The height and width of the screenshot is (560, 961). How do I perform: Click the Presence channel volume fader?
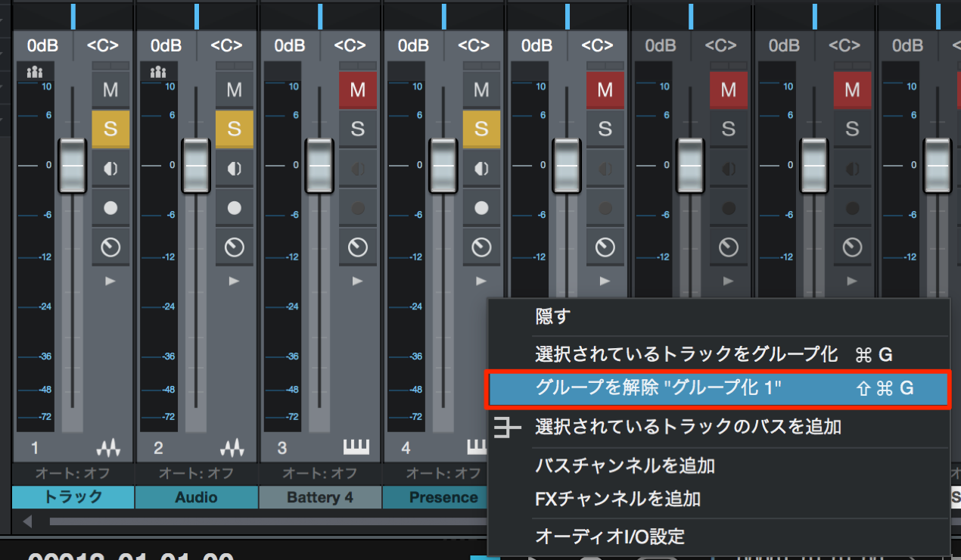443,165
